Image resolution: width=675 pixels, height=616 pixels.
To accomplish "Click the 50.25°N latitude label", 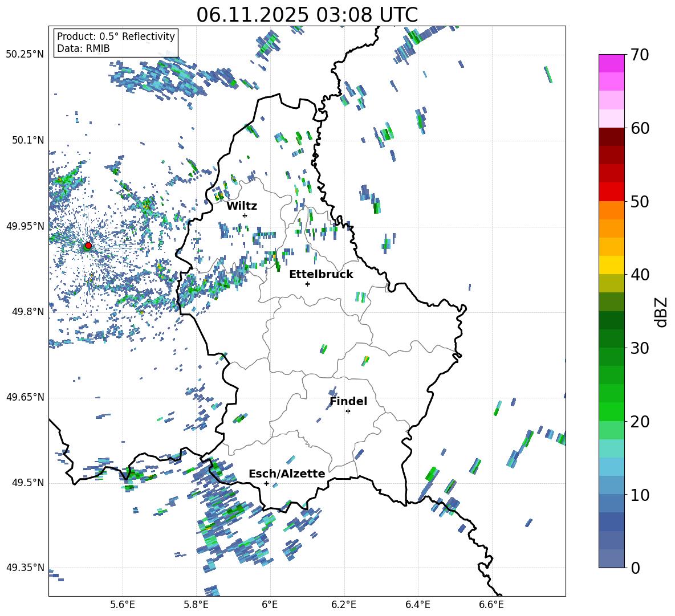I will click(25, 55).
